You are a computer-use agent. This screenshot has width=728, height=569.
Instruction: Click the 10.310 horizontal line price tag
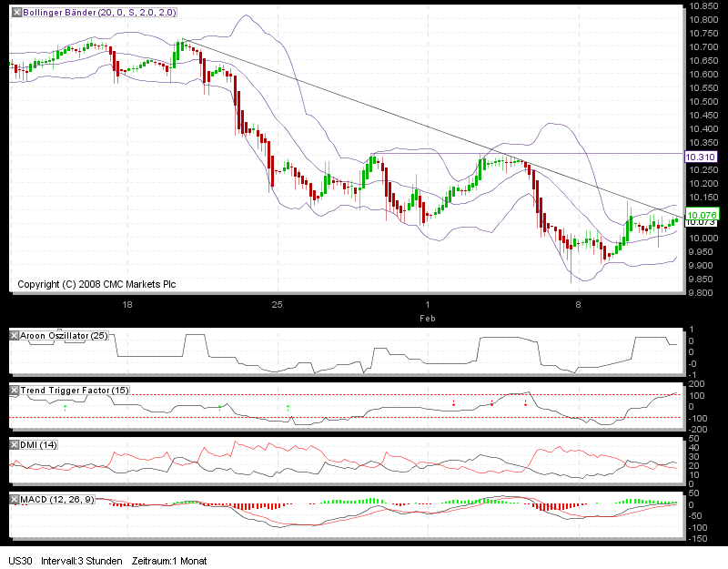tap(701, 157)
